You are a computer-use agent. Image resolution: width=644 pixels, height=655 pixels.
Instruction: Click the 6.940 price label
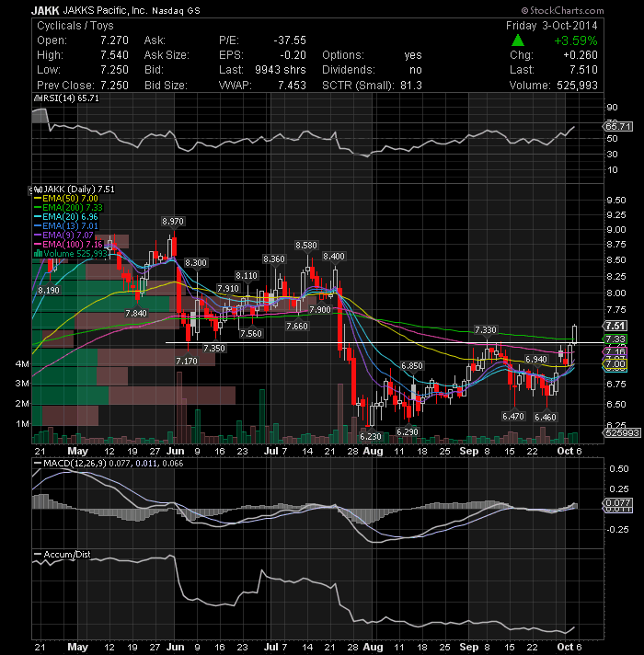point(536,360)
